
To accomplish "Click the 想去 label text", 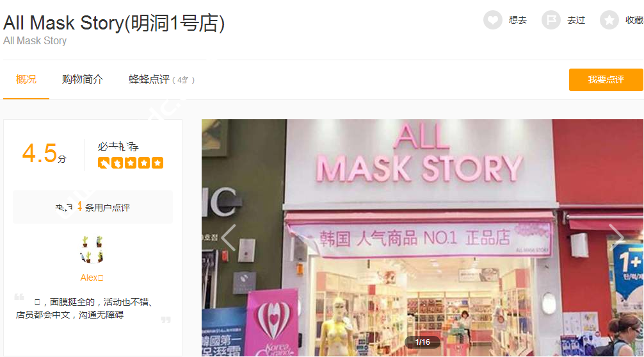I will click(x=517, y=20).
